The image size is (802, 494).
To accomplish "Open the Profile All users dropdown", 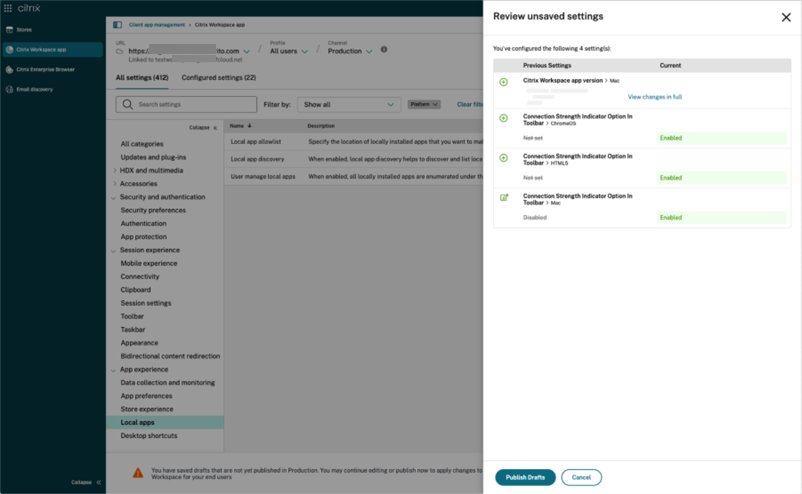I will click(289, 51).
